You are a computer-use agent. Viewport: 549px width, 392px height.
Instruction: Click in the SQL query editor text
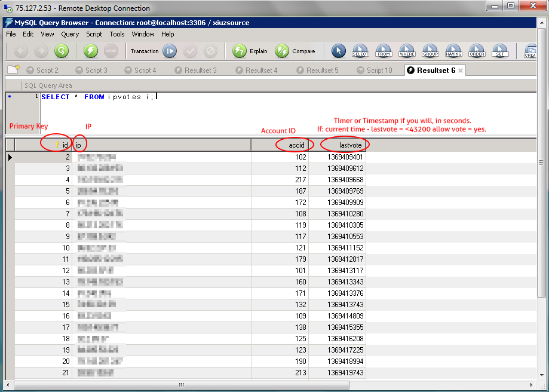coord(97,97)
